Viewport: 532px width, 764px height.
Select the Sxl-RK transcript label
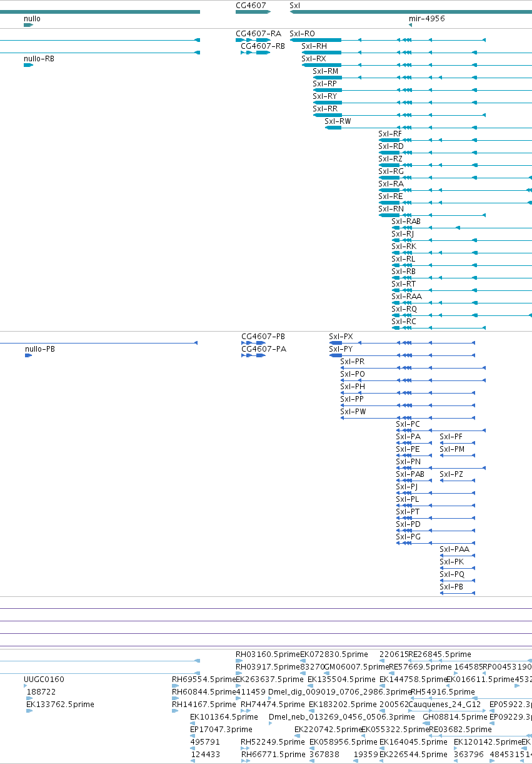click(x=404, y=246)
